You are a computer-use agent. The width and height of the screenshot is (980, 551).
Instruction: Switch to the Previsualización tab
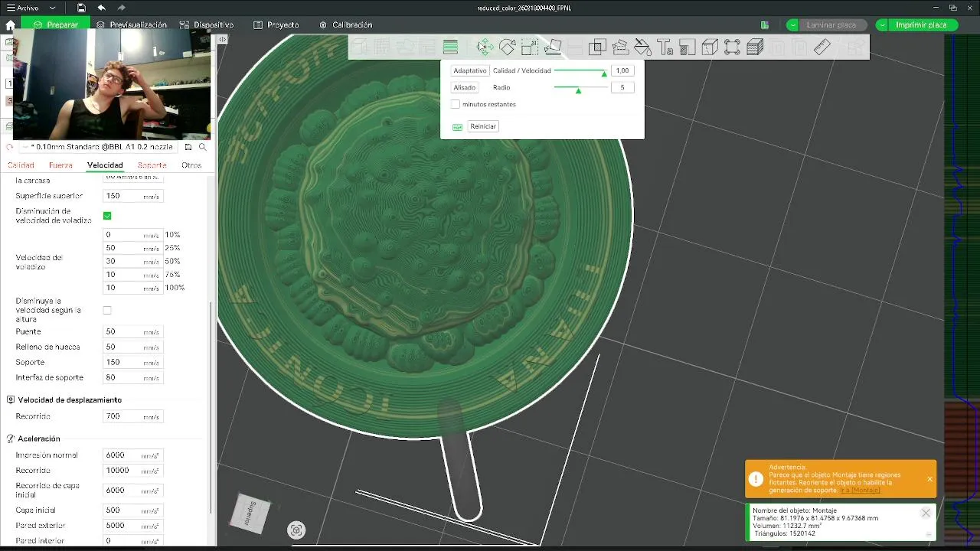(x=132, y=25)
